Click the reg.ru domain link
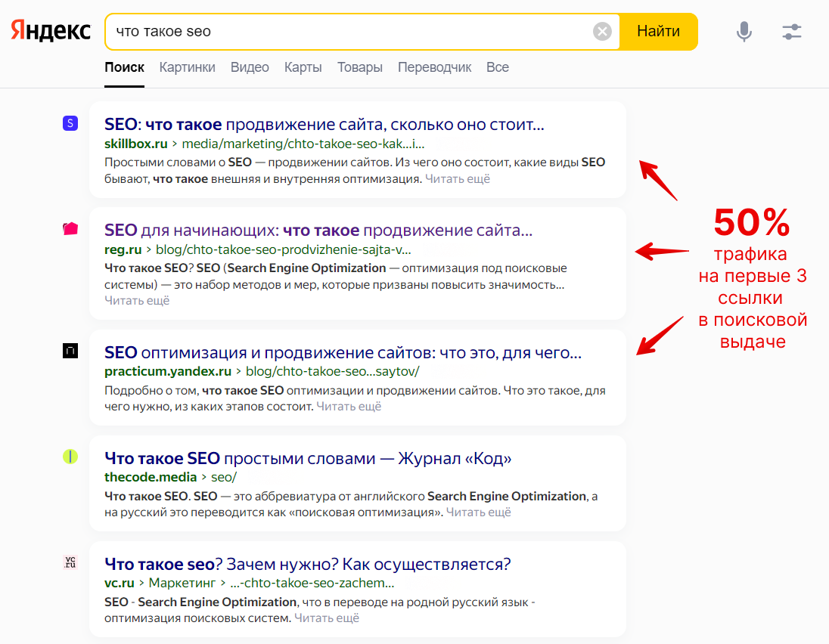The image size is (829, 644). (123, 249)
